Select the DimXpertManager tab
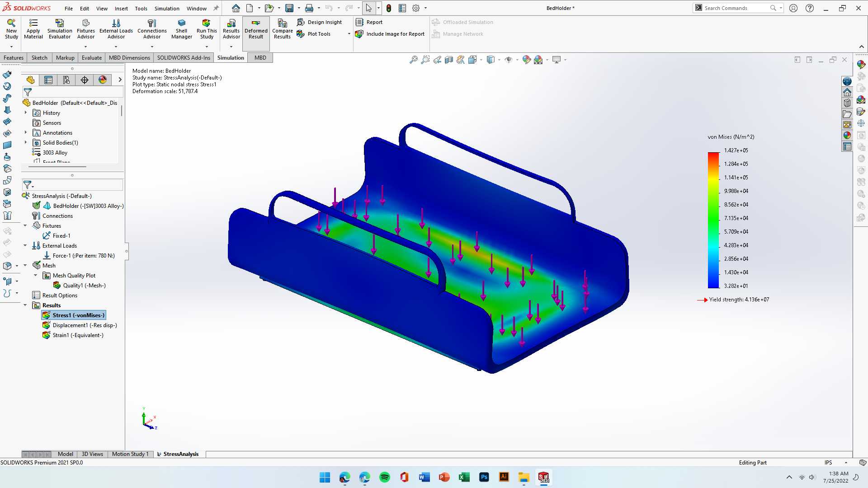The image size is (868, 488). [x=85, y=80]
